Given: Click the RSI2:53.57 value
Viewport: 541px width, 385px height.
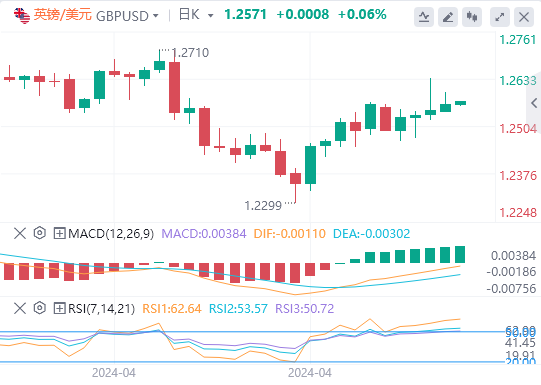Looking at the screenshot, I should 238,308.
